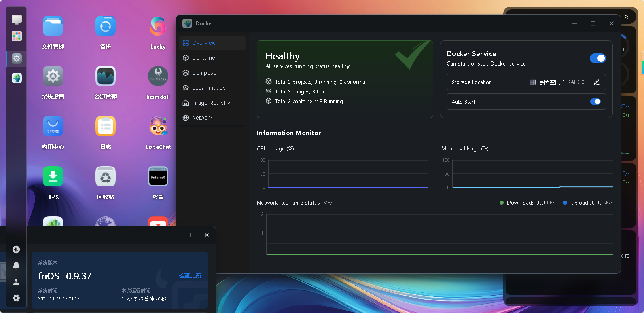The width and height of the screenshot is (644, 313).
Task: Disable the Auto Start switch
Action: tap(595, 102)
